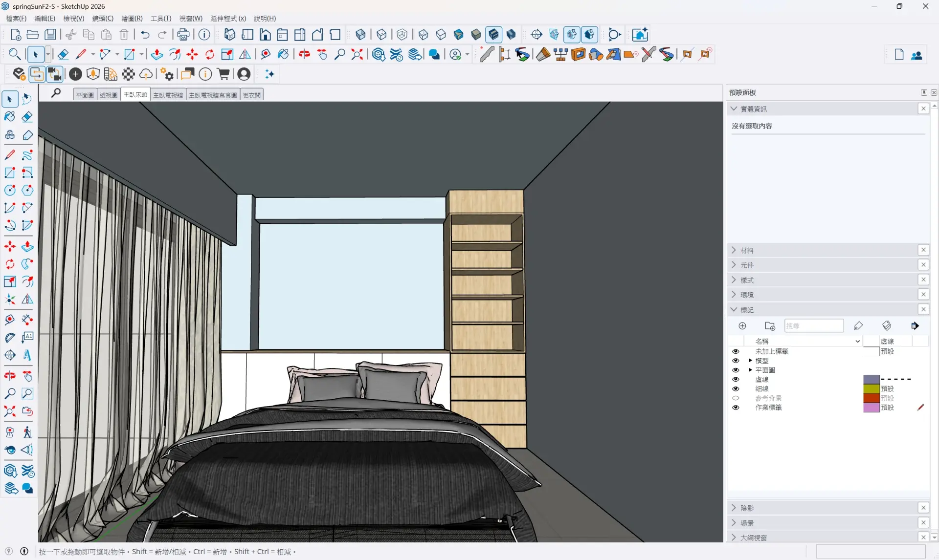Open the 延伸程式(x) menu
Image resolution: width=939 pixels, height=560 pixels.
click(228, 19)
